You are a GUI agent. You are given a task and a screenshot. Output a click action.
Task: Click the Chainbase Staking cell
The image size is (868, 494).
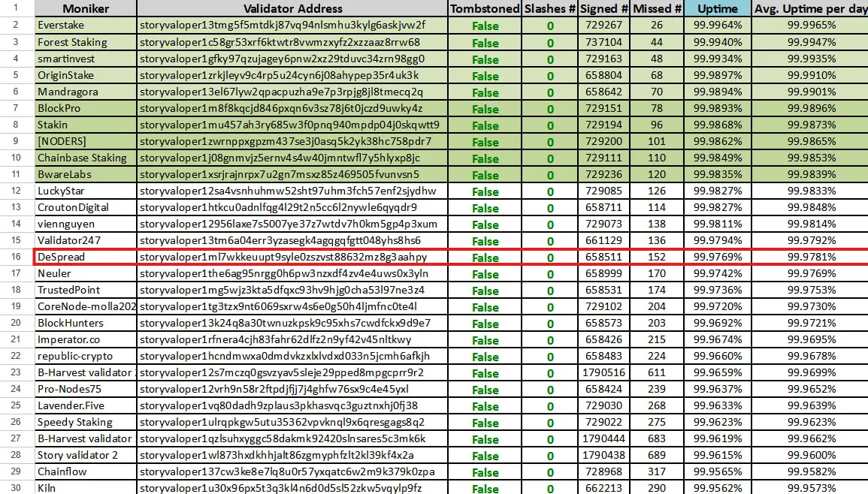[x=85, y=158]
